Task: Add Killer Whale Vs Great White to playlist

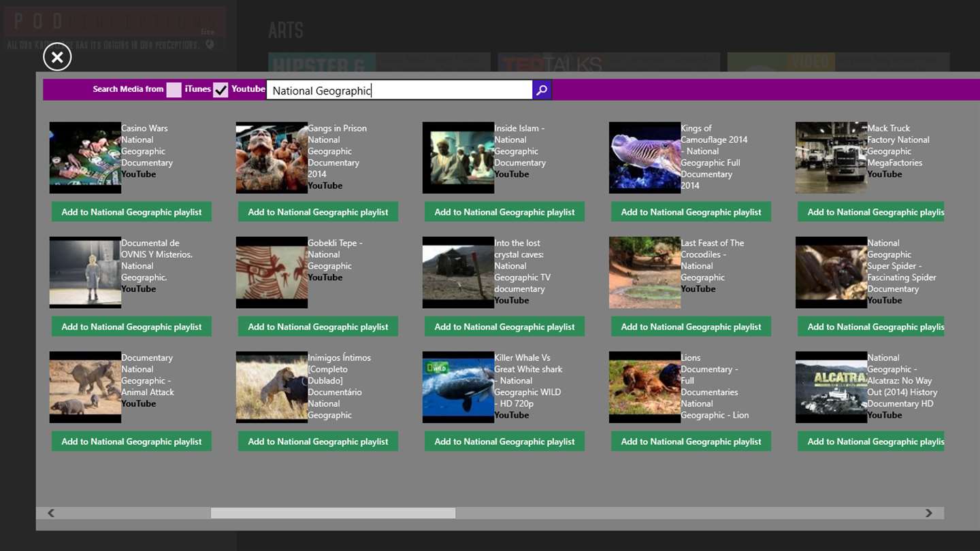Action: click(504, 441)
